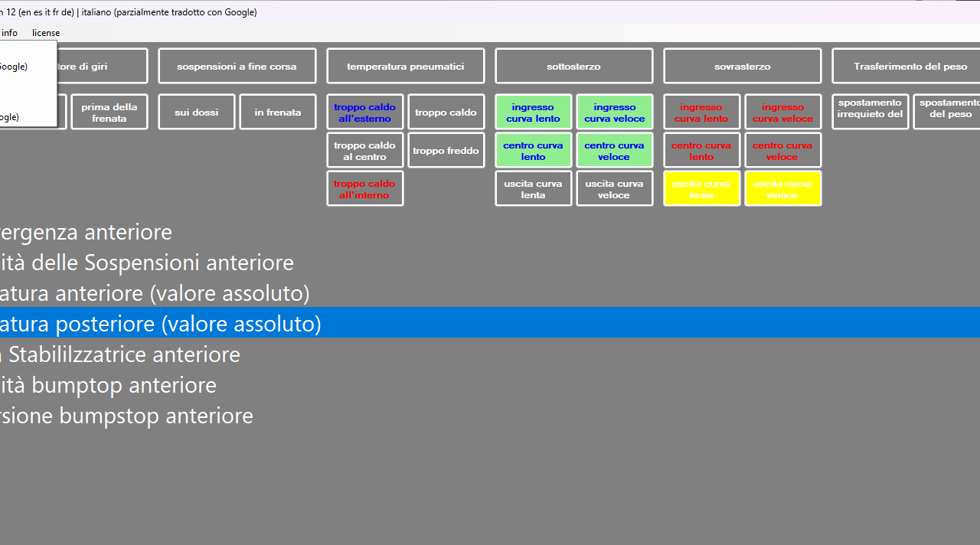Viewport: 980px width, 545px height.
Task: Choose the 'sottosterzo' category button
Action: 574,67
